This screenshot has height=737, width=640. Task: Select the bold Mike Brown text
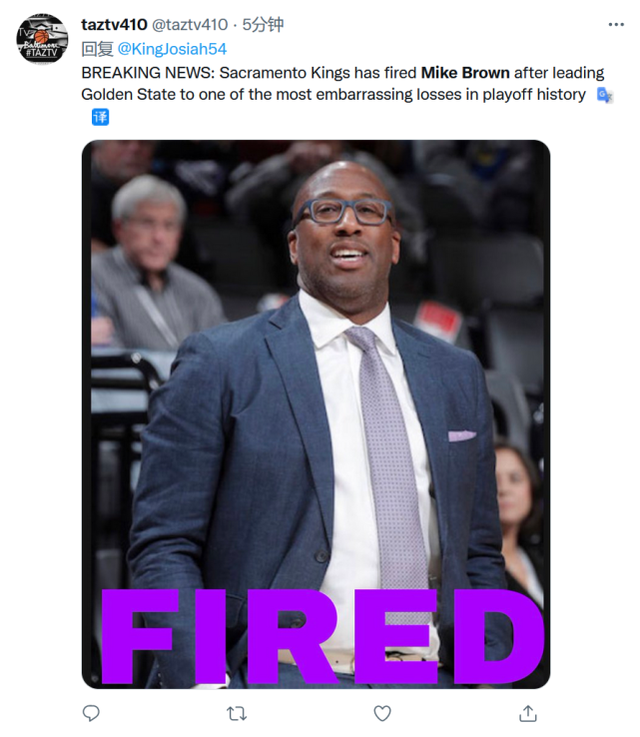[x=465, y=73]
